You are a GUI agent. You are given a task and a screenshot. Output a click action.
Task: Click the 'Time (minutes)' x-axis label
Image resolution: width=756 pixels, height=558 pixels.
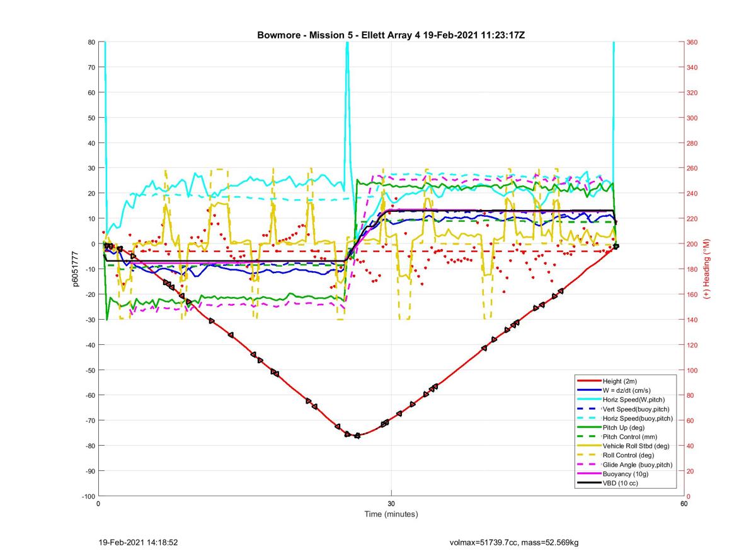[x=391, y=514]
